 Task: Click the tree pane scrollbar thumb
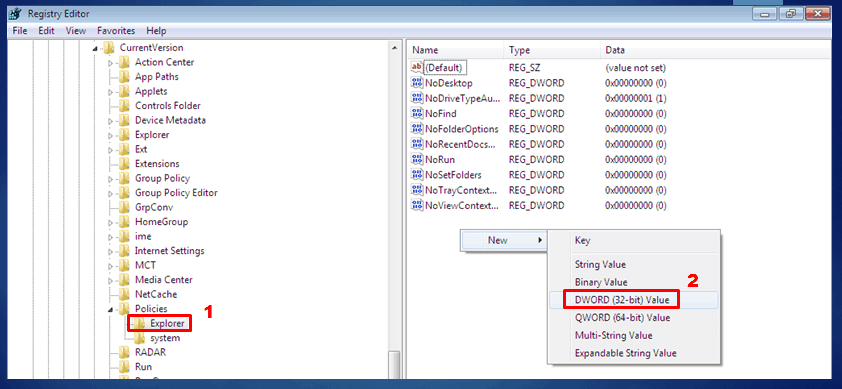(395, 365)
